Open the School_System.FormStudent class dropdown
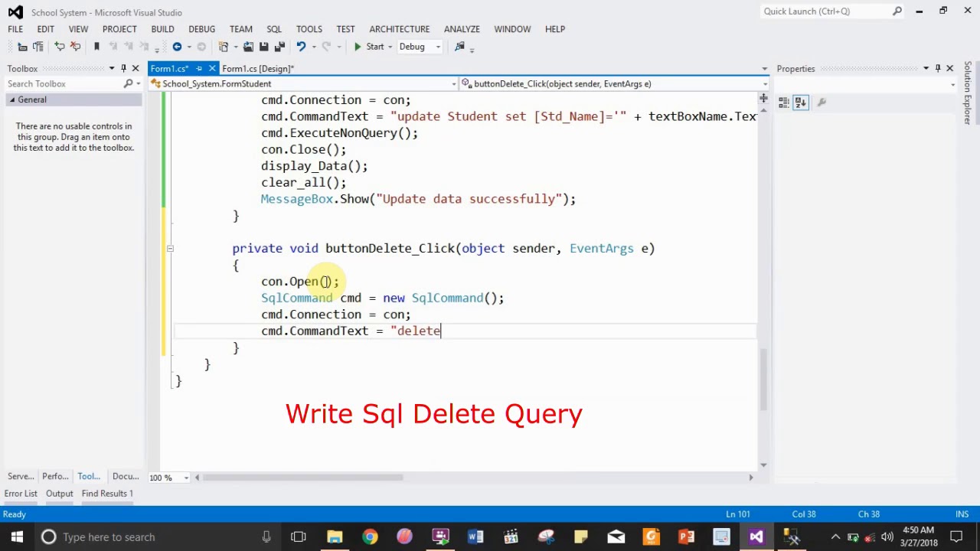 (454, 84)
